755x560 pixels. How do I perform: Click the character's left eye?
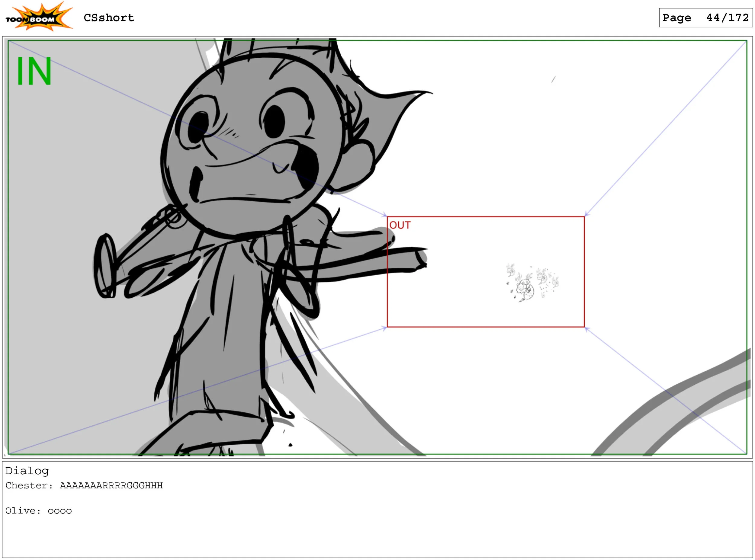199,127
